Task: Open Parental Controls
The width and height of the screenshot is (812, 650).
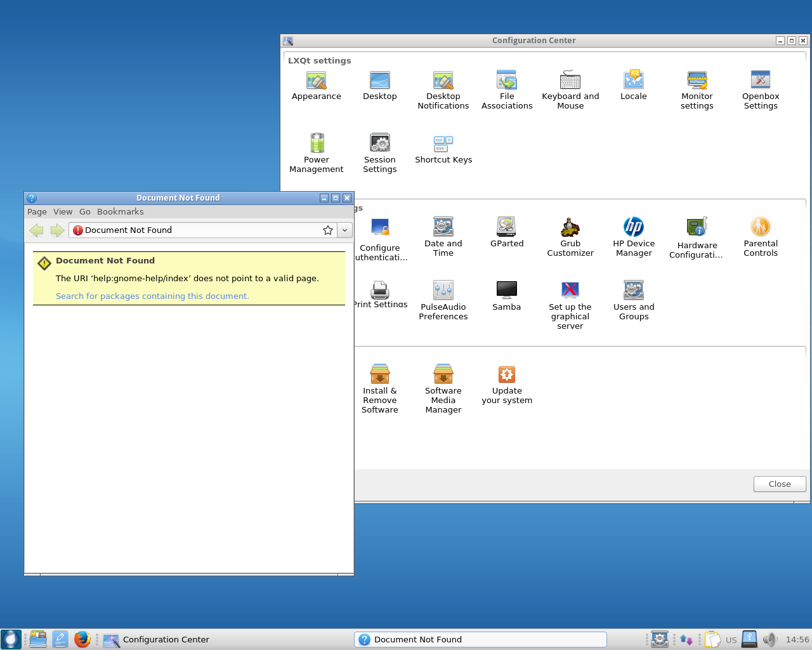Action: (x=761, y=237)
